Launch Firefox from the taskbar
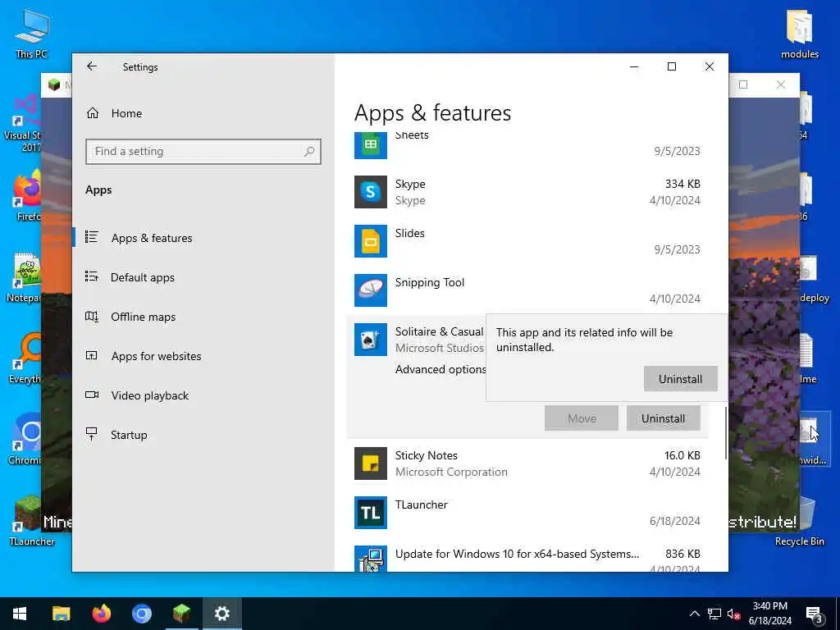This screenshot has width=840, height=630. pos(101,614)
